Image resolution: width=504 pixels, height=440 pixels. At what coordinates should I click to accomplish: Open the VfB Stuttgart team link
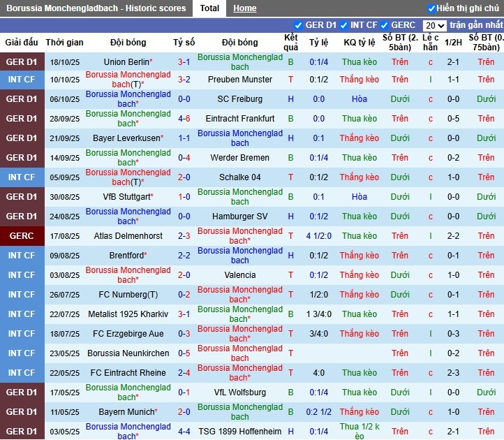[126, 197]
